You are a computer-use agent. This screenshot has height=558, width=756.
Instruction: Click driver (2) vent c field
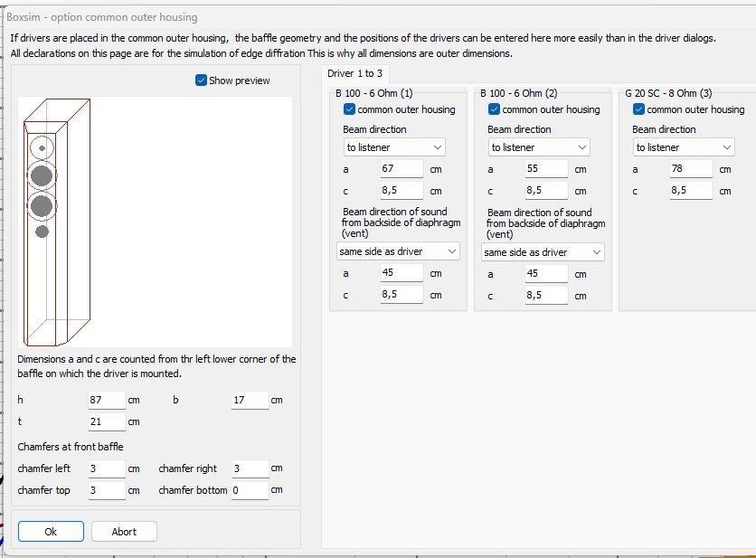pyautogui.click(x=546, y=296)
